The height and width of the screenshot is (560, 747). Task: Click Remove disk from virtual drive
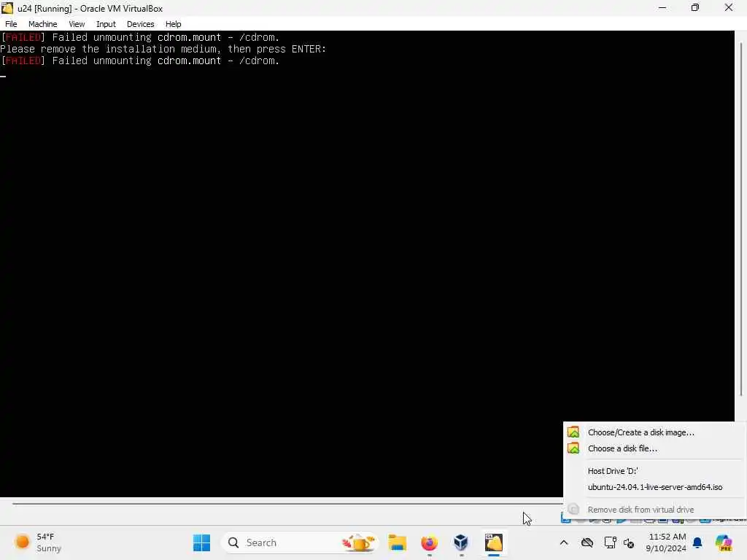pyautogui.click(x=640, y=510)
